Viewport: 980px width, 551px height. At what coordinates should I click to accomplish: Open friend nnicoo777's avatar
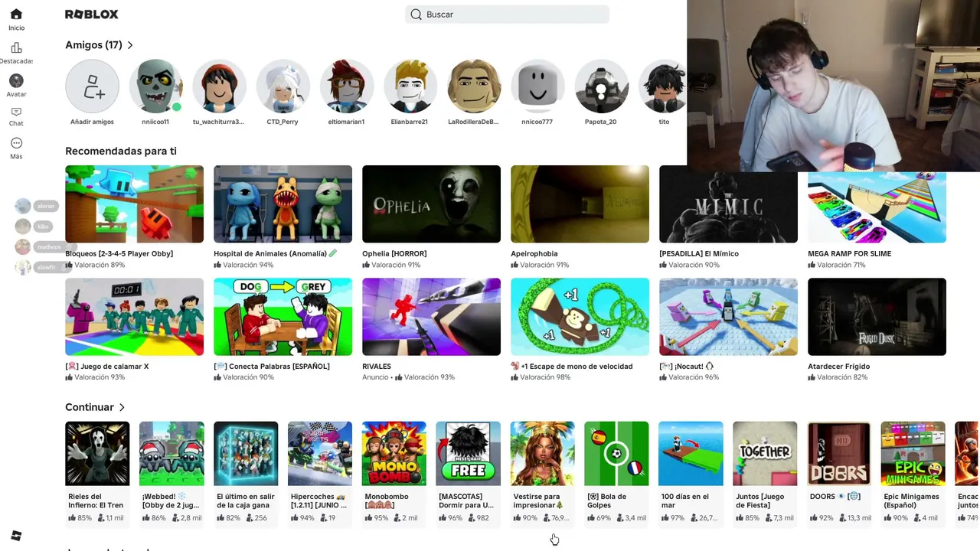coord(537,86)
